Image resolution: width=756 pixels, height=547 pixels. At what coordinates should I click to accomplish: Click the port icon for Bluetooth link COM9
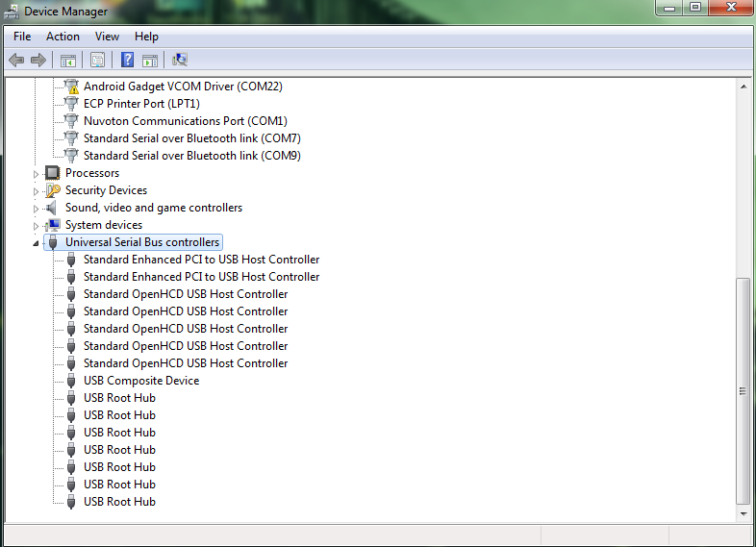71,156
